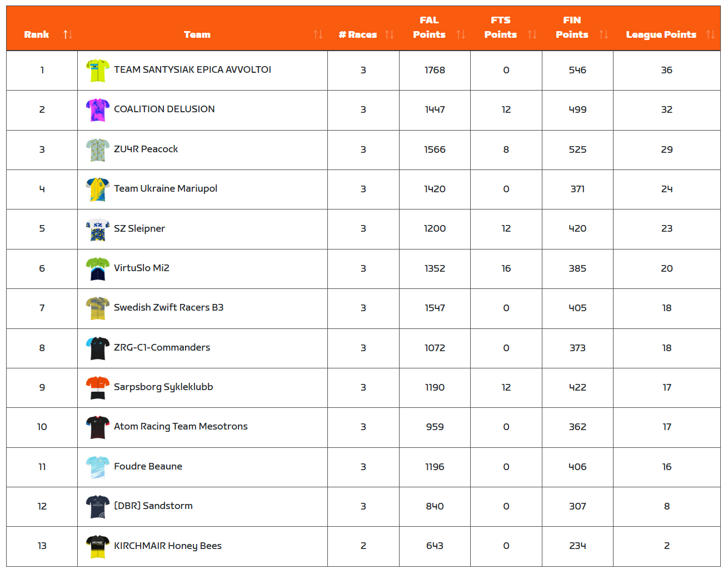Click the FIN Points column header
The image size is (728, 574).
[x=572, y=28]
